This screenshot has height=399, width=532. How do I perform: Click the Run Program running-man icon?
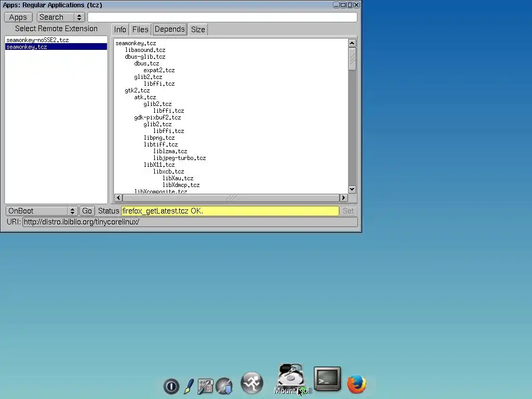[x=252, y=383]
